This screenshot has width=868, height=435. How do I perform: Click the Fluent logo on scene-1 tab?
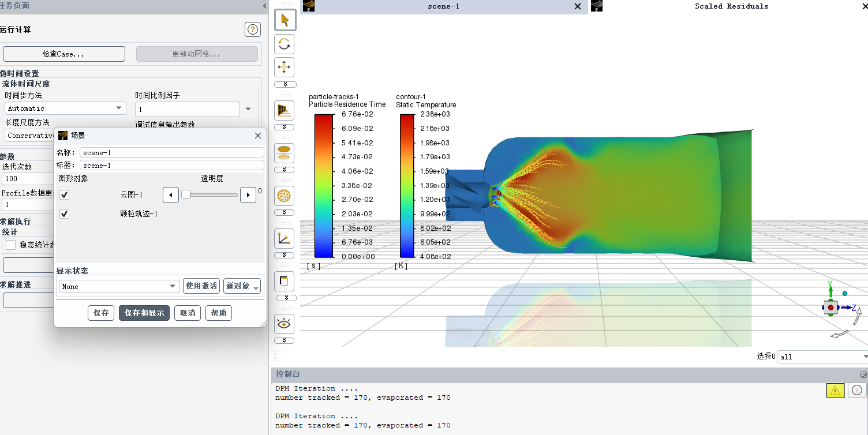point(309,6)
